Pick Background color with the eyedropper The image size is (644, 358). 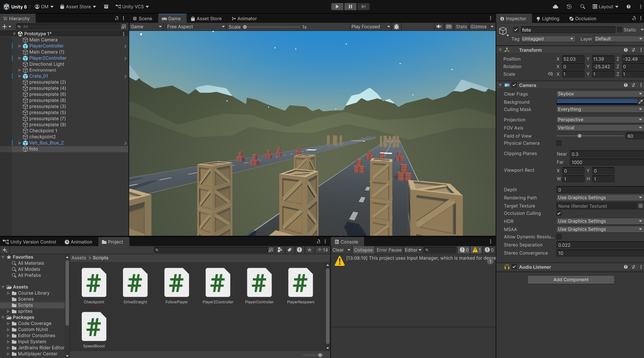pyautogui.click(x=640, y=102)
